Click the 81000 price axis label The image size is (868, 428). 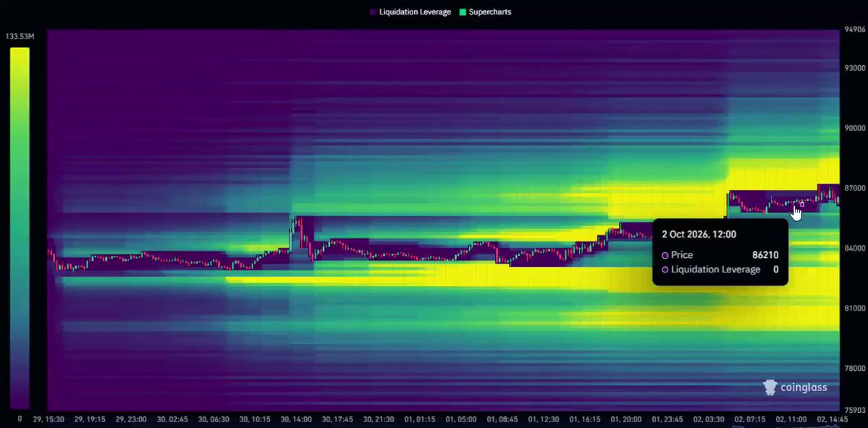[x=854, y=308]
